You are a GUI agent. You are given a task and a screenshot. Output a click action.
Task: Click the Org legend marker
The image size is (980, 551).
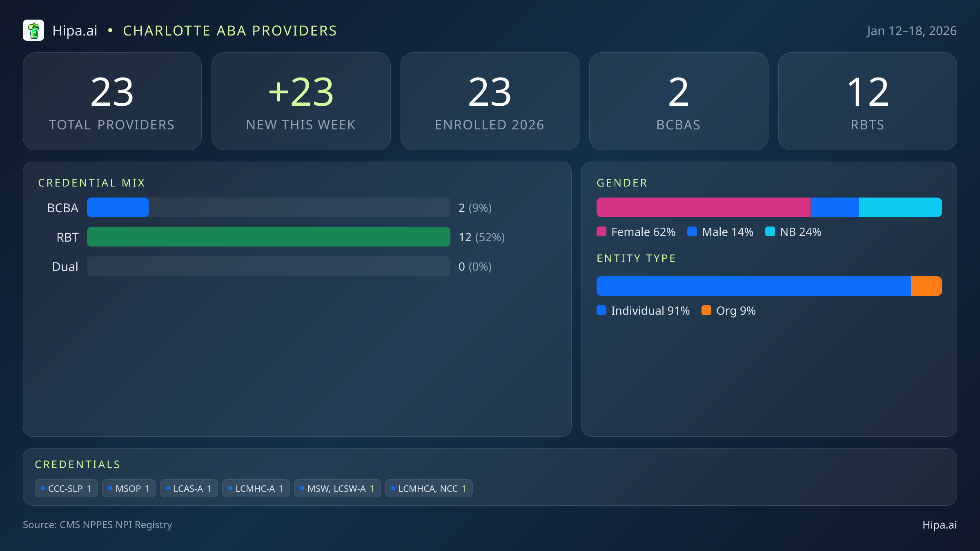(x=708, y=311)
